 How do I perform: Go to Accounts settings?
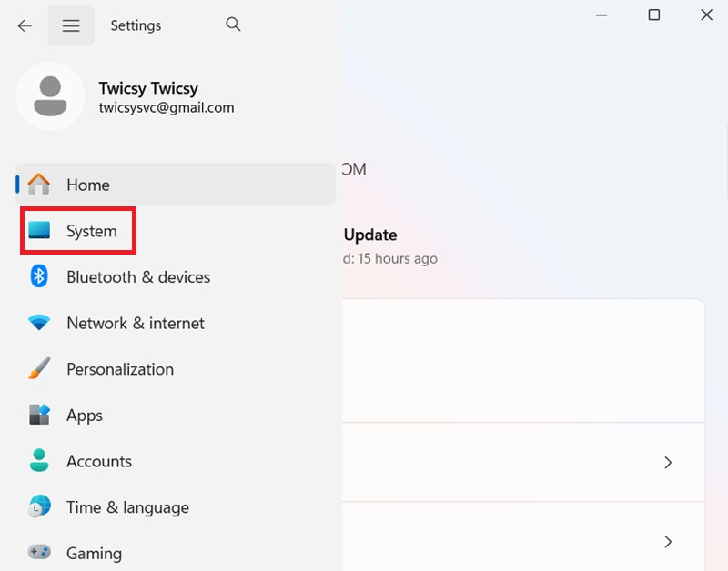click(x=98, y=461)
